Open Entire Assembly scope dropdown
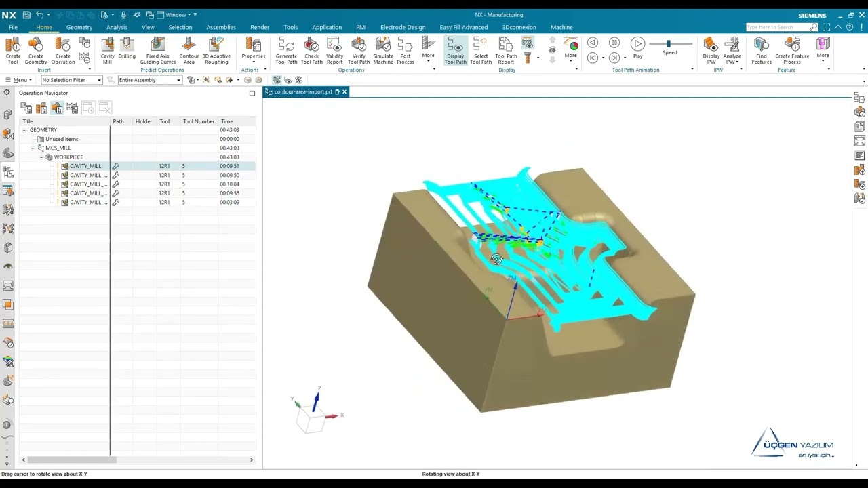The width and height of the screenshot is (868, 488). 150,80
